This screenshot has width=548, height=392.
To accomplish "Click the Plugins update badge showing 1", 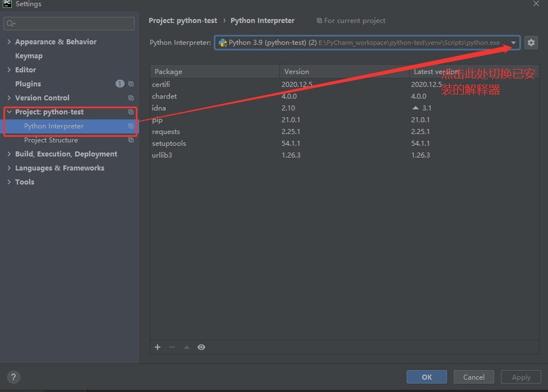I will click(x=120, y=84).
